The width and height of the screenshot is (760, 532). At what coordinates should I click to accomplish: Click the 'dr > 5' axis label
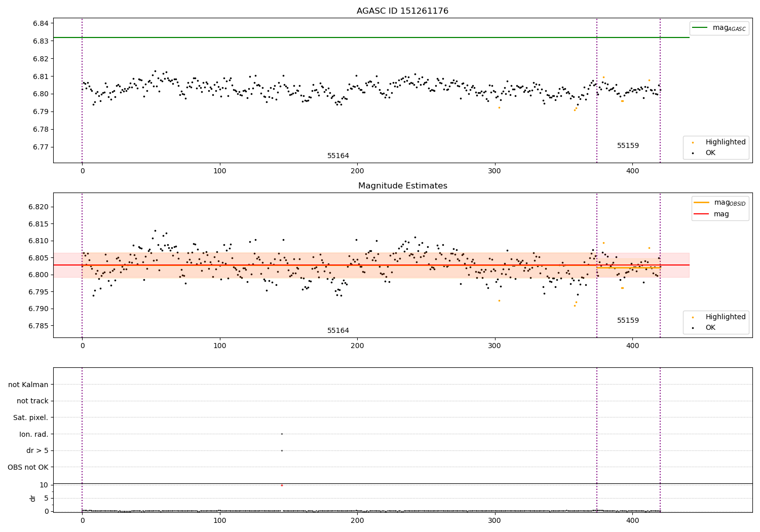(x=37, y=451)
